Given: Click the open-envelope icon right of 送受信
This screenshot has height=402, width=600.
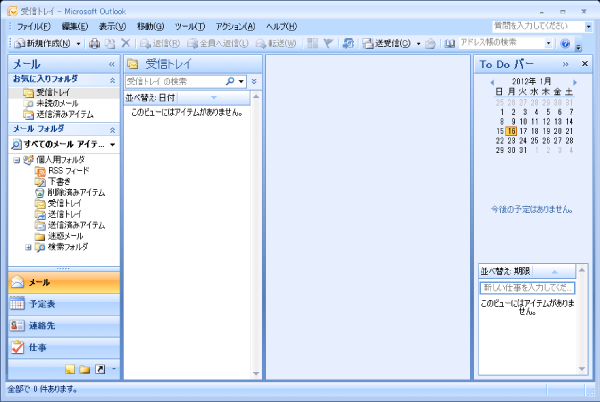Looking at the screenshot, I should [430, 44].
